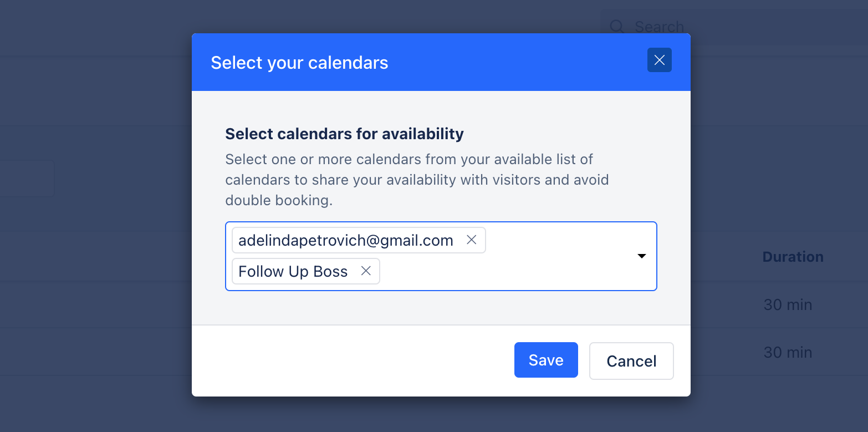Click the Follow Up Boss chip label
The height and width of the screenshot is (432, 868).
pos(293,271)
